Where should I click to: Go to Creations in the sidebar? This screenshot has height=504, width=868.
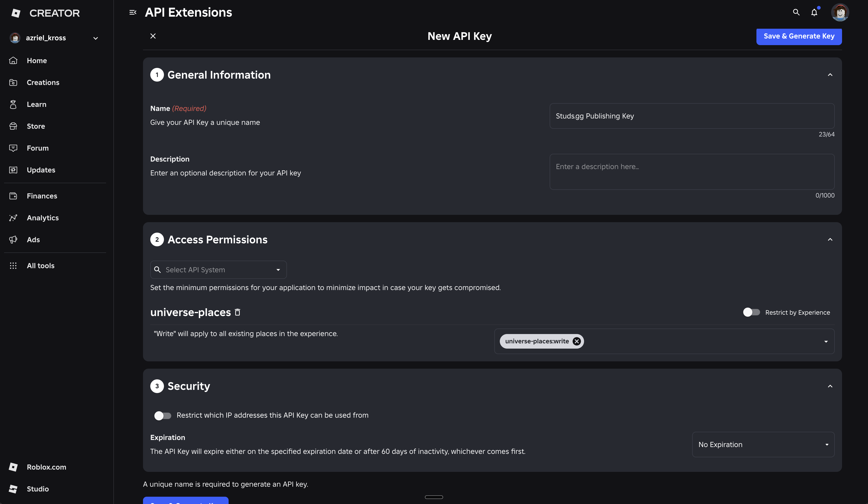tap(43, 82)
